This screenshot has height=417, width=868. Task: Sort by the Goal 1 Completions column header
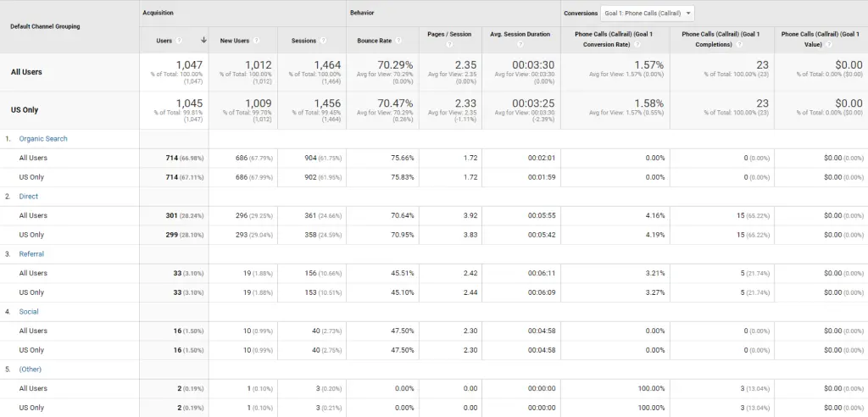click(x=721, y=39)
